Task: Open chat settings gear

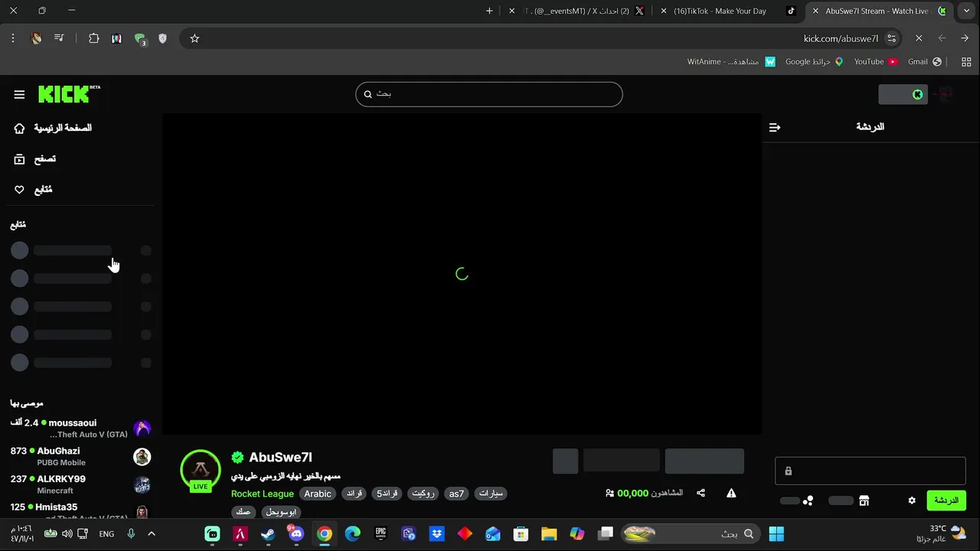Action: (x=912, y=500)
